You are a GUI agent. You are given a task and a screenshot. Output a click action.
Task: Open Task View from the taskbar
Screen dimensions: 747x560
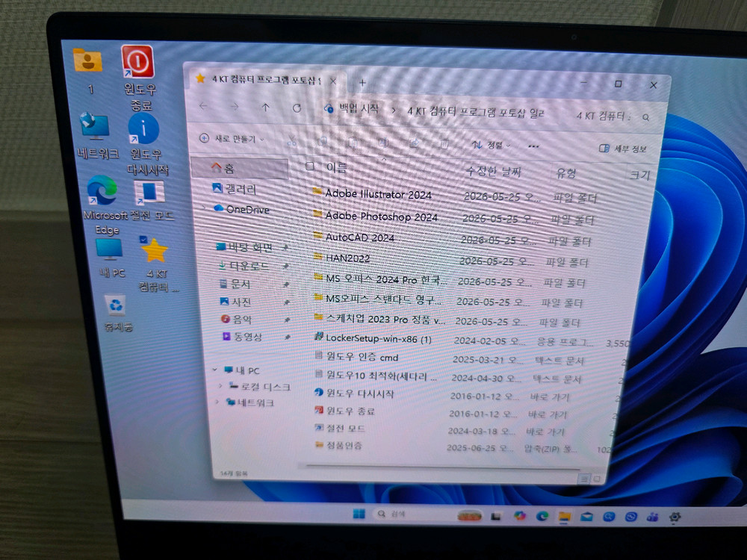[x=496, y=515]
